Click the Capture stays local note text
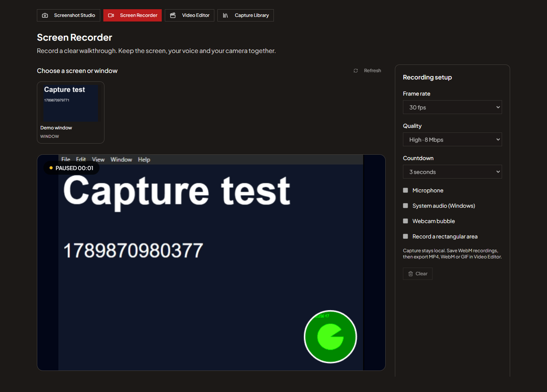Screen dimensions: 547x392 pyautogui.click(x=452, y=254)
